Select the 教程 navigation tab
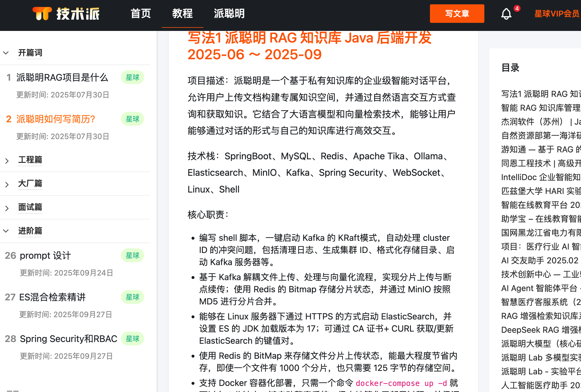This screenshot has height=392, width=581. click(x=182, y=14)
